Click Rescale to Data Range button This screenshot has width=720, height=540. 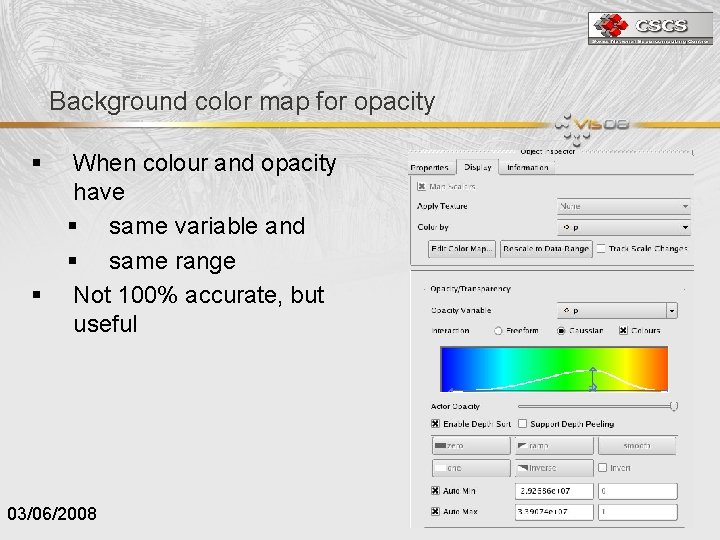pos(546,249)
